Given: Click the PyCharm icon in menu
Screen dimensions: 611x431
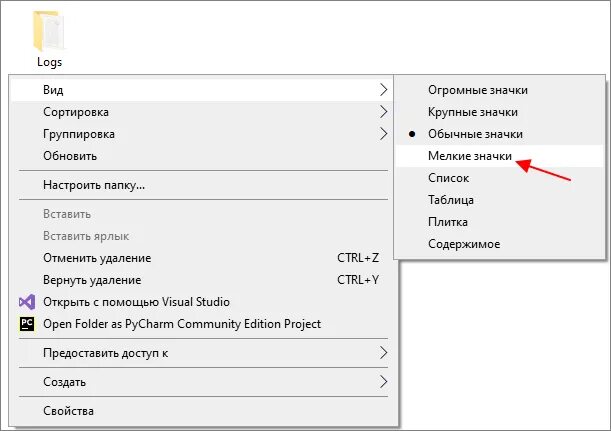Looking at the screenshot, I should 27,324.
